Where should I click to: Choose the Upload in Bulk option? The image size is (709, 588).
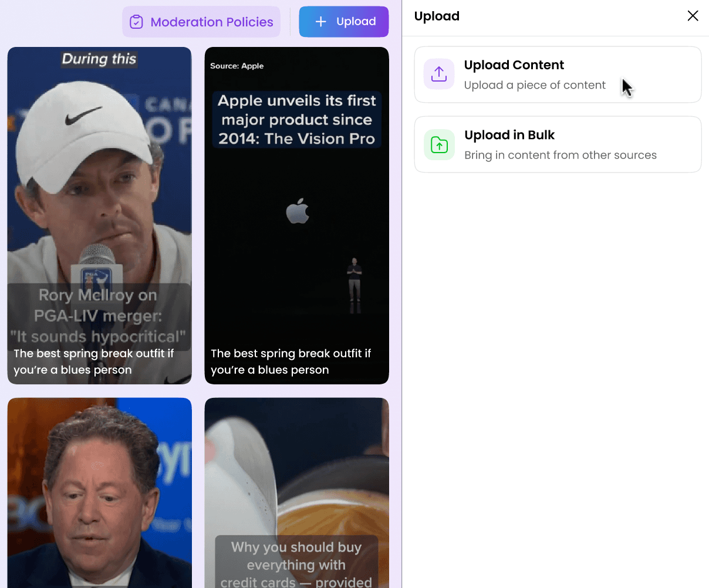(558, 144)
